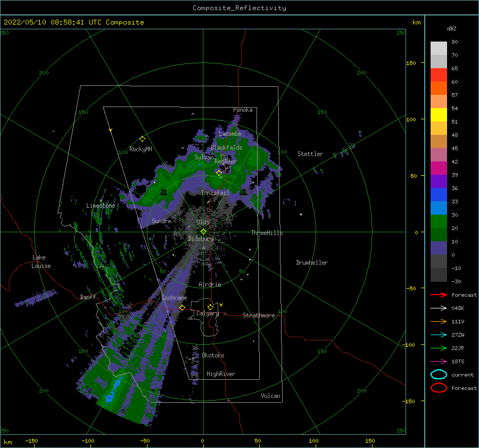Click the Innisfail city label
Image resolution: width=479 pixels, height=448 pixels.
click(215, 193)
